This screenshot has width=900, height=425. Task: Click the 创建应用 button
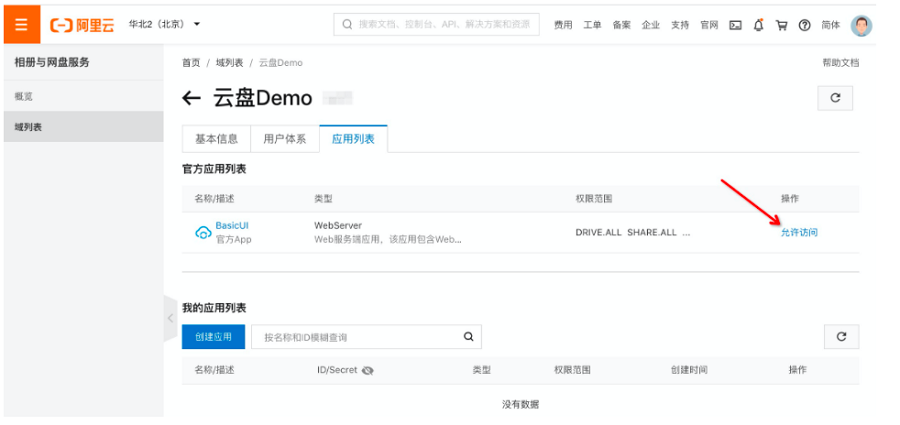[x=213, y=337]
